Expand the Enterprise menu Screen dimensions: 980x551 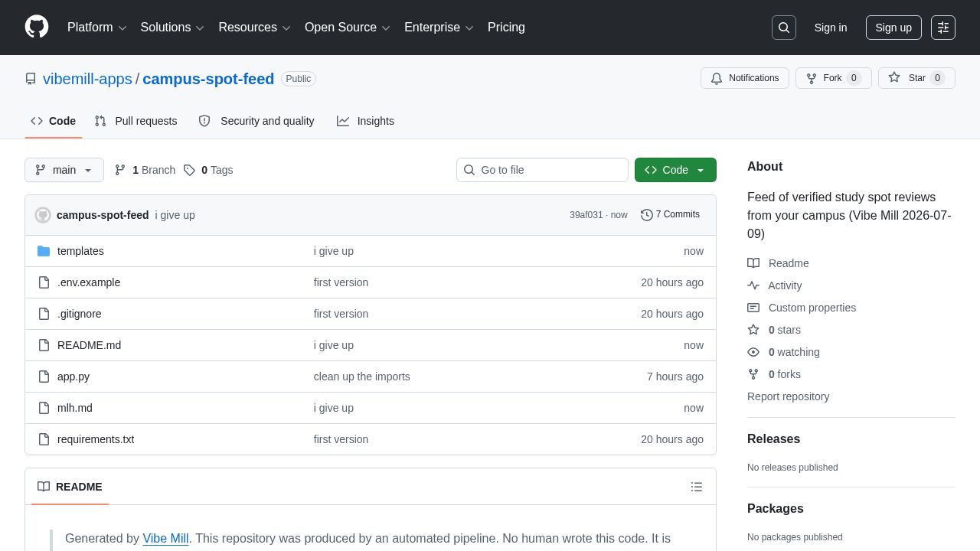[x=439, y=28]
